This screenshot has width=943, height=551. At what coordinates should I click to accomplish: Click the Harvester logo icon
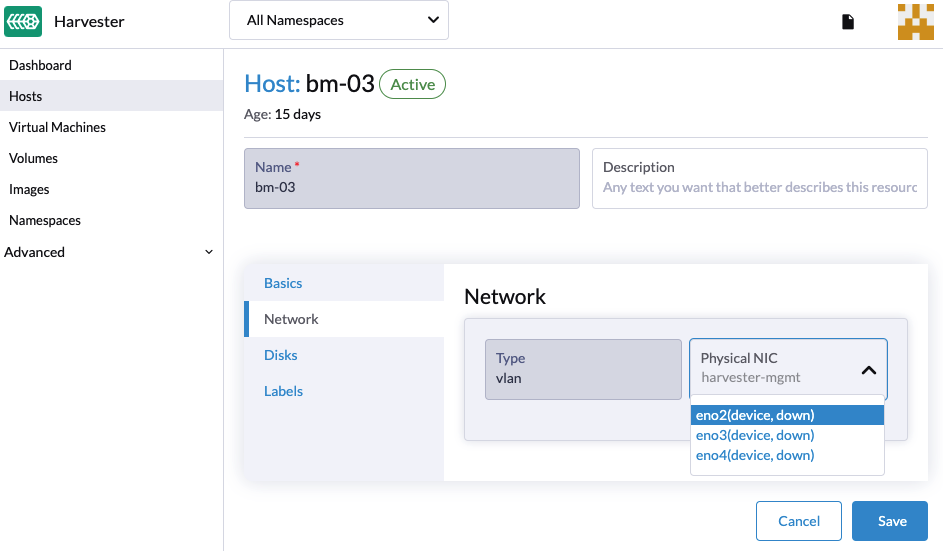23,22
